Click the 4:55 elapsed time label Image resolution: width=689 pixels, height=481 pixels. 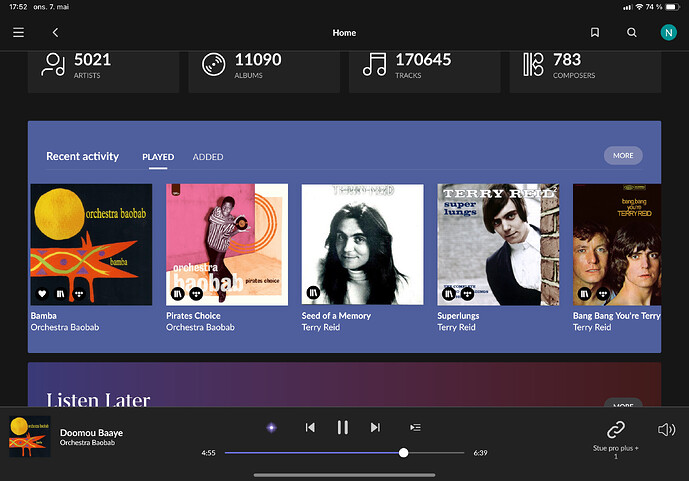tap(208, 453)
